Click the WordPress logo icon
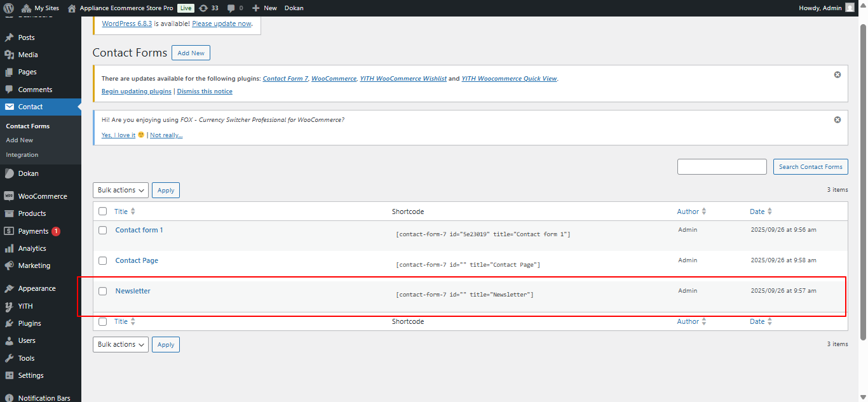Screen dimensions: 868x402 point(8,8)
